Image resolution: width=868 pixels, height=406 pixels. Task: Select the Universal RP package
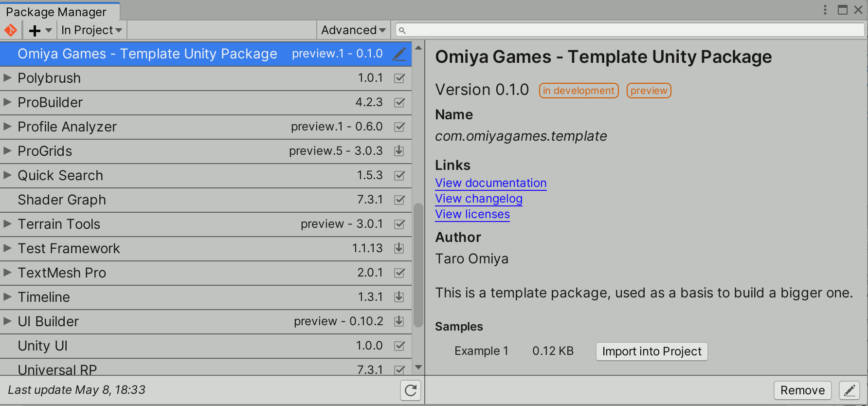[x=206, y=367]
